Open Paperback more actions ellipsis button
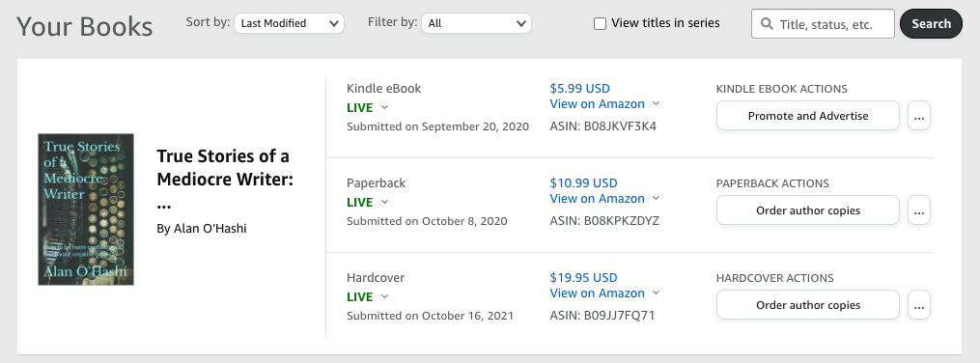 pyautogui.click(x=919, y=210)
